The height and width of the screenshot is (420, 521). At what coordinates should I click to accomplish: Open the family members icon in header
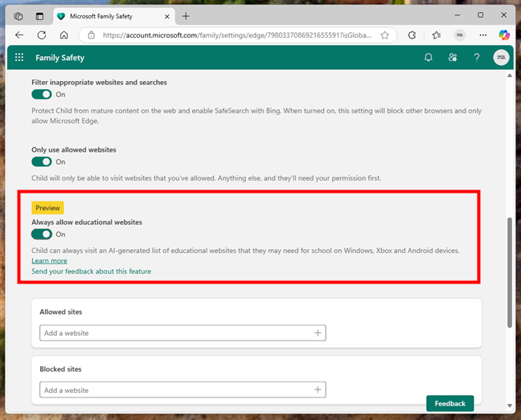[453, 58]
